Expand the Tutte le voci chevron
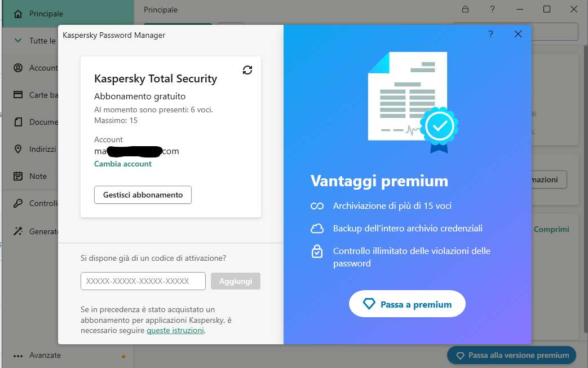The height and width of the screenshot is (368, 588). point(18,41)
